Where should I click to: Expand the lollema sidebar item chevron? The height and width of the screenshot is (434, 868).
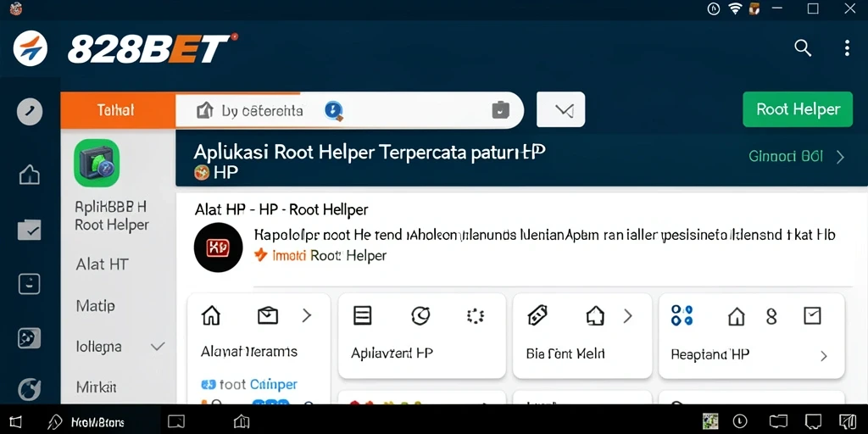point(158,347)
